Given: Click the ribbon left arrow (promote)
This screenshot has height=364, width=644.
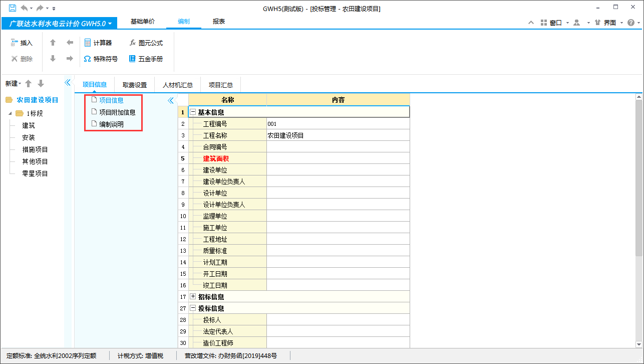Looking at the screenshot, I should [x=70, y=43].
